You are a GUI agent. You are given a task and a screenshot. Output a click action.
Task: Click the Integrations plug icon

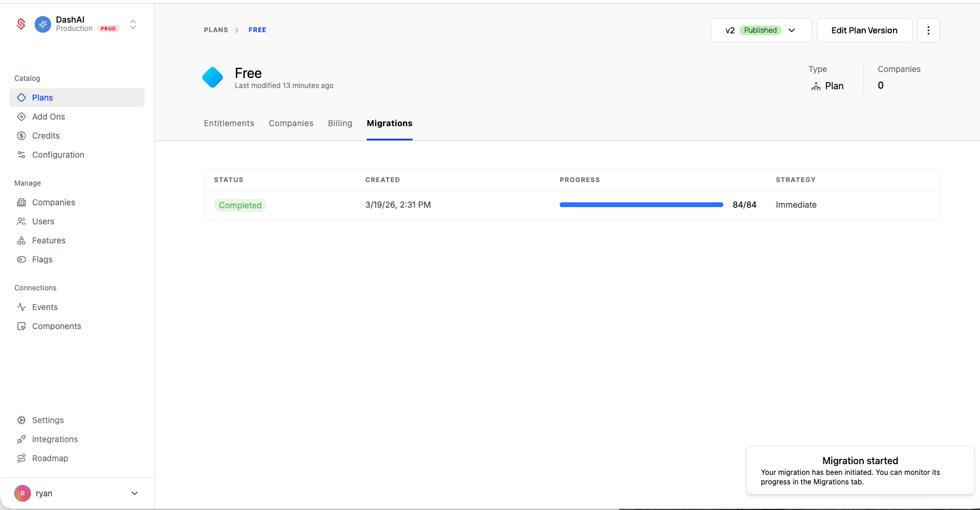(x=21, y=439)
